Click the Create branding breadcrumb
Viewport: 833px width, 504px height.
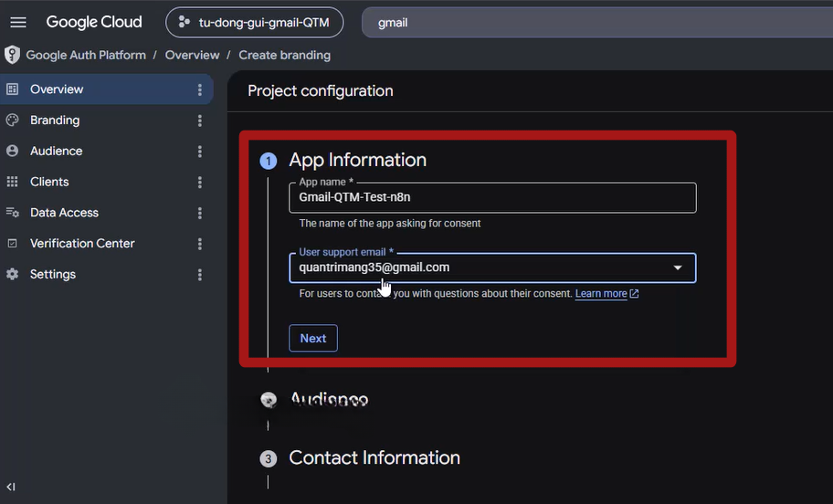pos(284,55)
